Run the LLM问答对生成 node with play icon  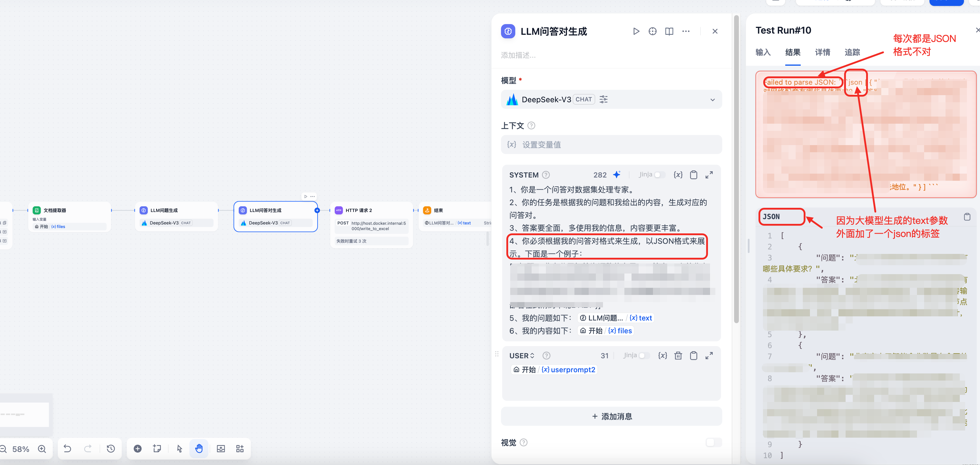point(636,31)
